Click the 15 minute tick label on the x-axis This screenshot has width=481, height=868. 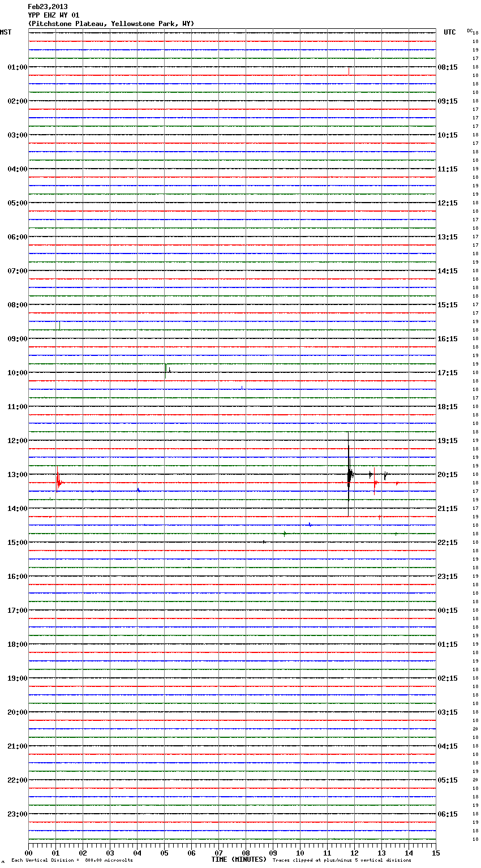(435, 853)
